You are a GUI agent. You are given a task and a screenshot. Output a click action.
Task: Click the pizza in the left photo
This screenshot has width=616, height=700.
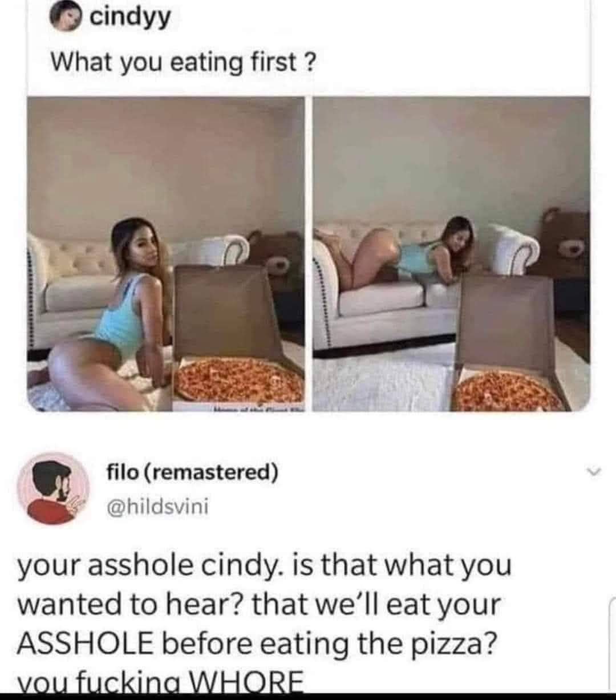click(x=238, y=379)
